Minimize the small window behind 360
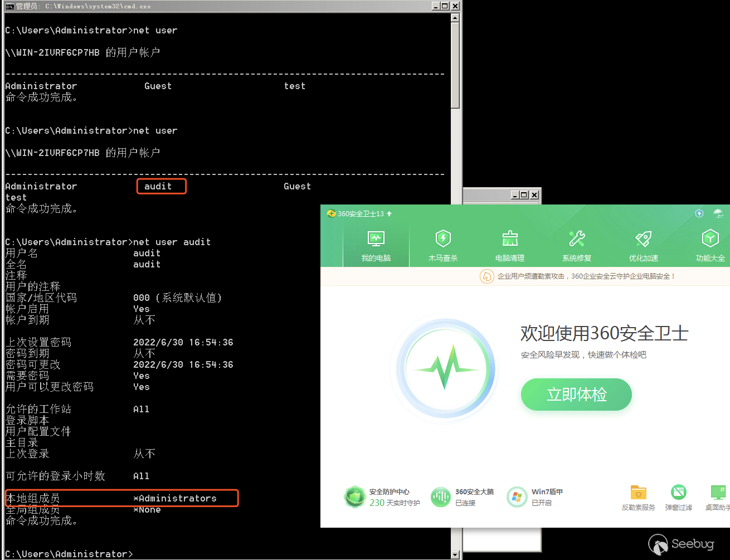 click(515, 194)
